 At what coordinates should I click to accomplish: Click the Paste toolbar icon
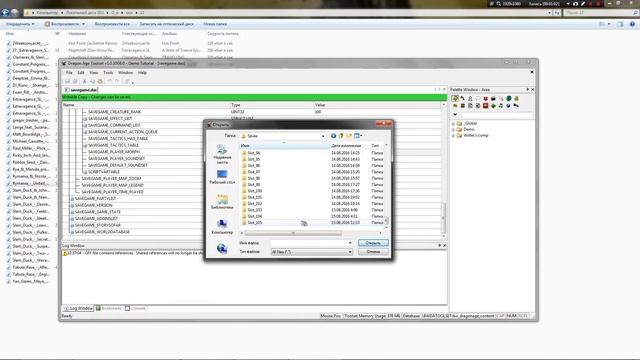point(100,81)
